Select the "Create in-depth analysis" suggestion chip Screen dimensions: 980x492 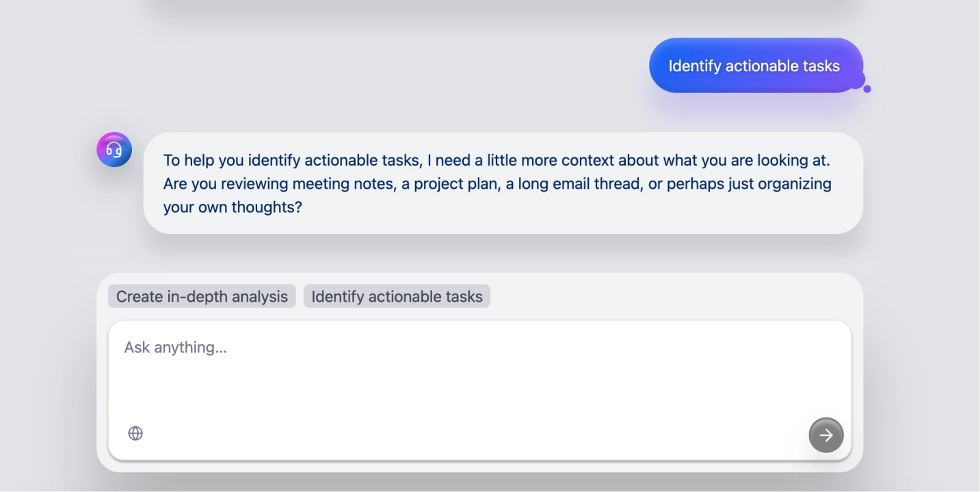pos(202,296)
